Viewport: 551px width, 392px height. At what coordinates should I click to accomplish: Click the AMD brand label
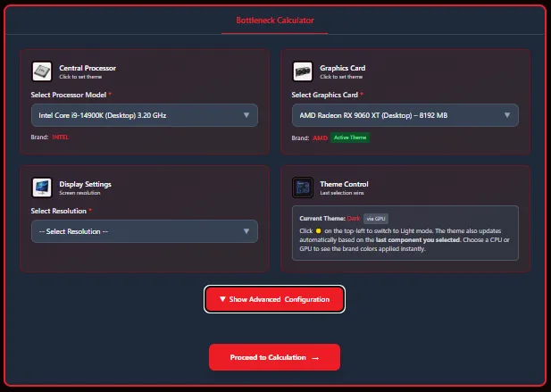point(320,138)
